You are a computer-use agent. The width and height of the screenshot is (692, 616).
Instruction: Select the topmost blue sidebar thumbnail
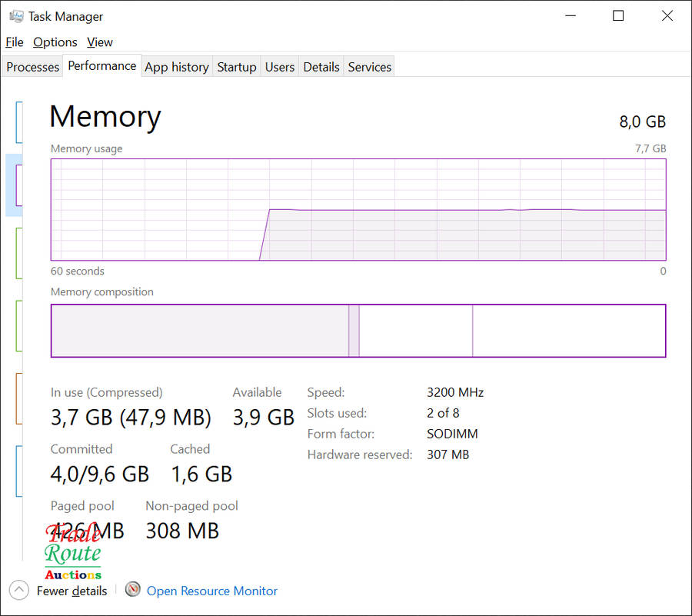(18, 122)
